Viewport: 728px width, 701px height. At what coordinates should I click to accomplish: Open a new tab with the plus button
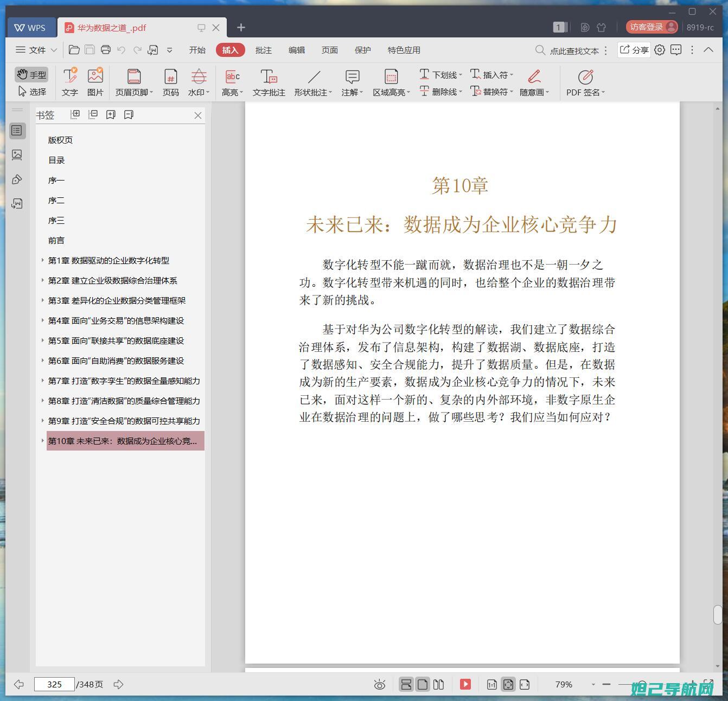(x=241, y=27)
